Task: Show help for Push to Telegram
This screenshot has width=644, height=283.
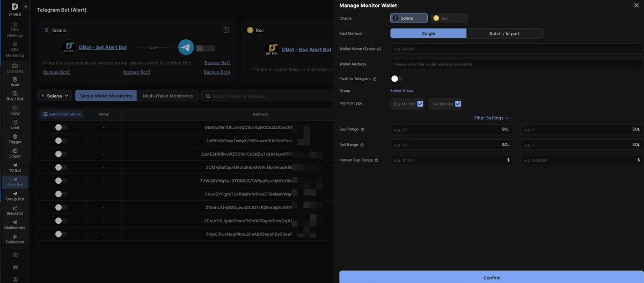Action: pyautogui.click(x=375, y=79)
